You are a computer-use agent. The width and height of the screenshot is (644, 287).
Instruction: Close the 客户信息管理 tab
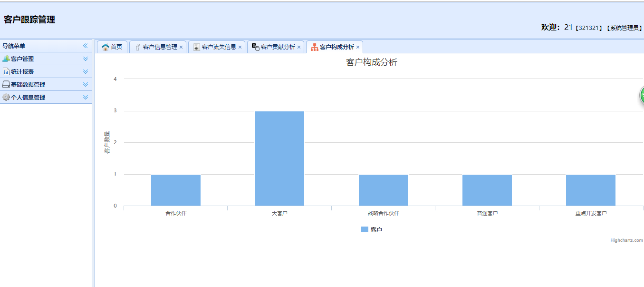pos(181,48)
